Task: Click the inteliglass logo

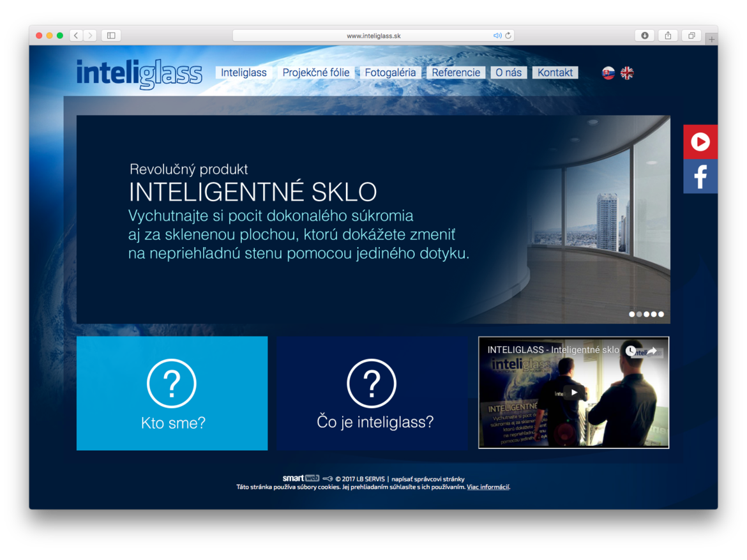Action: pyautogui.click(x=139, y=74)
